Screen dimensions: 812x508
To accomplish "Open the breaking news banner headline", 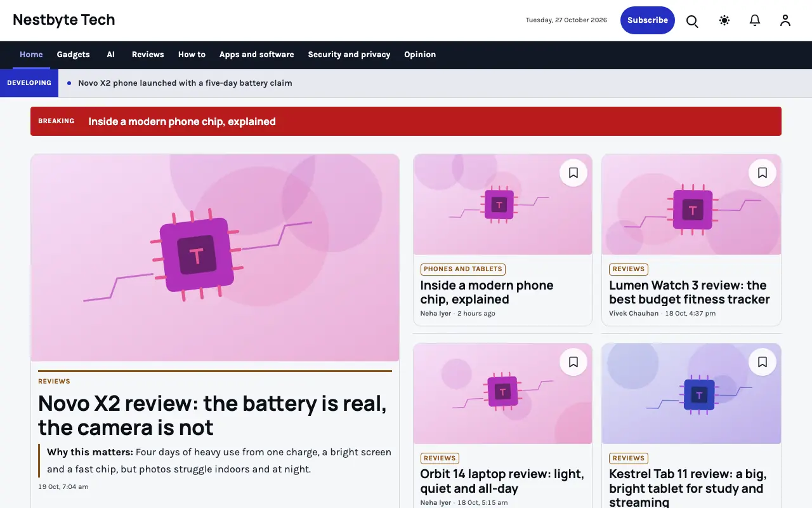I will (x=182, y=121).
